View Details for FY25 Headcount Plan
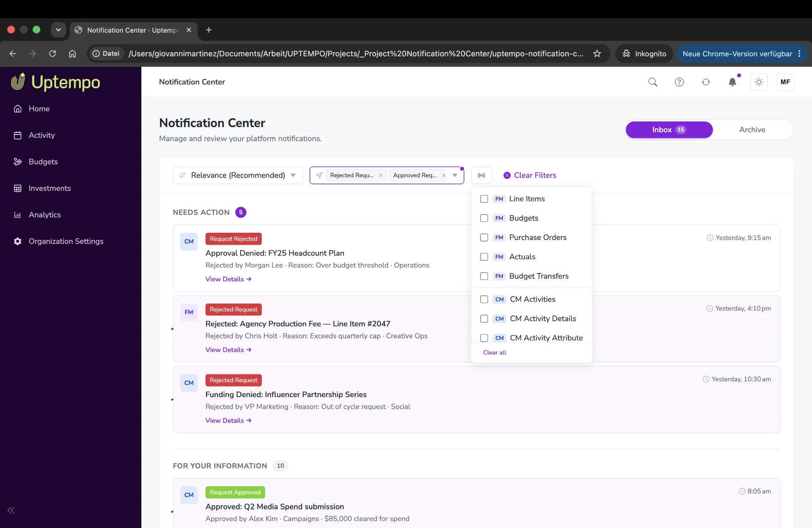The image size is (812, 528). [229, 279]
